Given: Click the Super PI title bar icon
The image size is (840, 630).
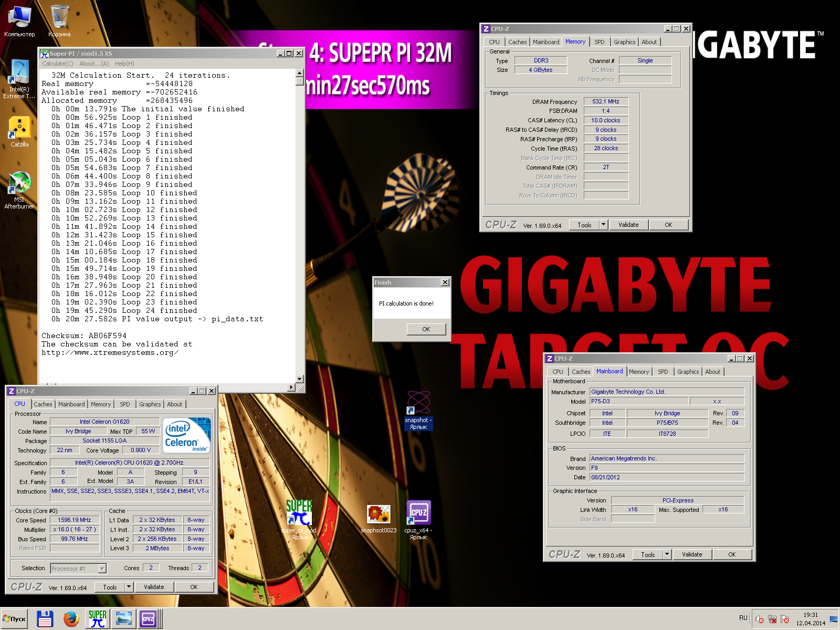Looking at the screenshot, I should pyautogui.click(x=45, y=53).
